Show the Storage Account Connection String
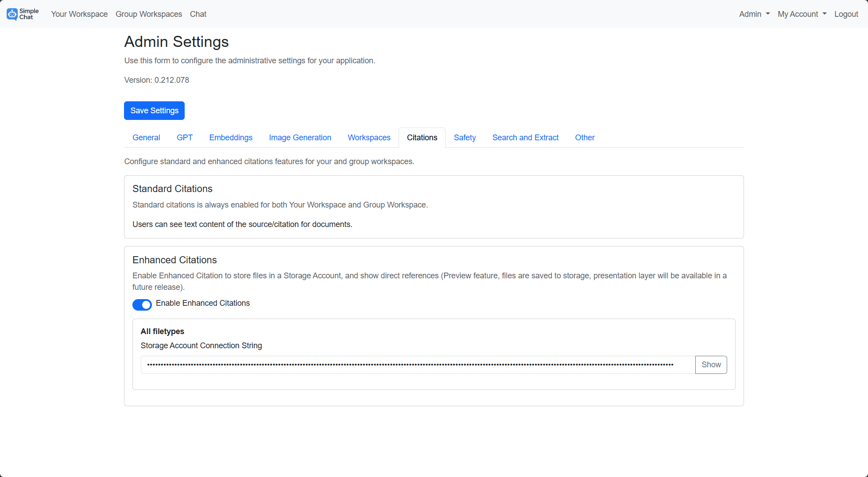The width and height of the screenshot is (868, 477). 711,365
